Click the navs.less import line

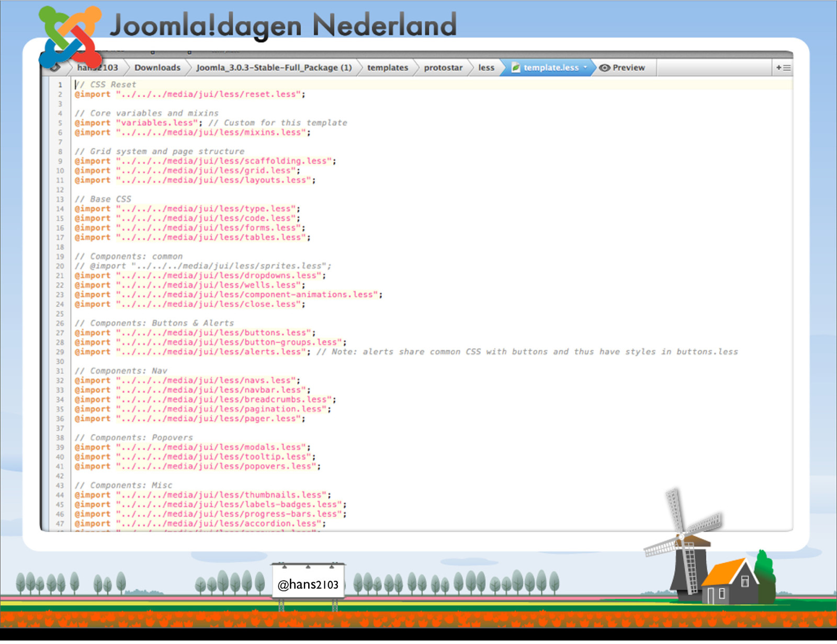coord(187,381)
